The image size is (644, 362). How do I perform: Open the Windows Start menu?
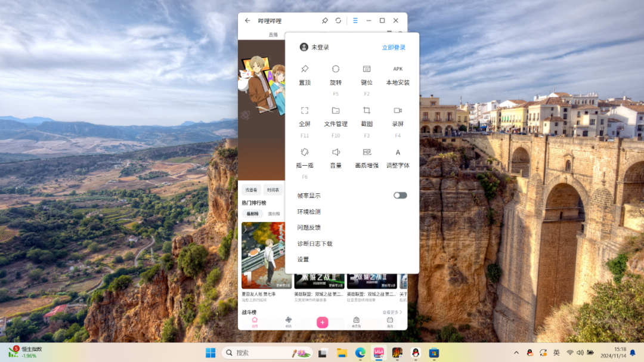click(x=210, y=352)
